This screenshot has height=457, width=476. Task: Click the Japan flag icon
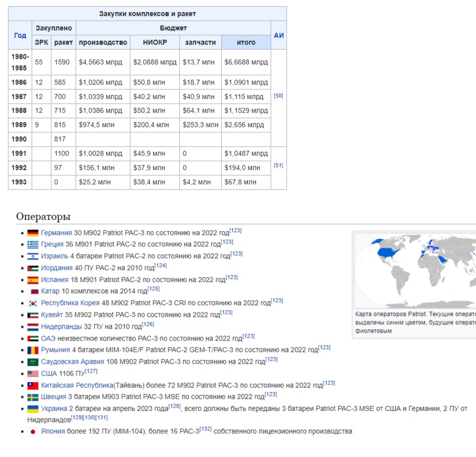33,431
